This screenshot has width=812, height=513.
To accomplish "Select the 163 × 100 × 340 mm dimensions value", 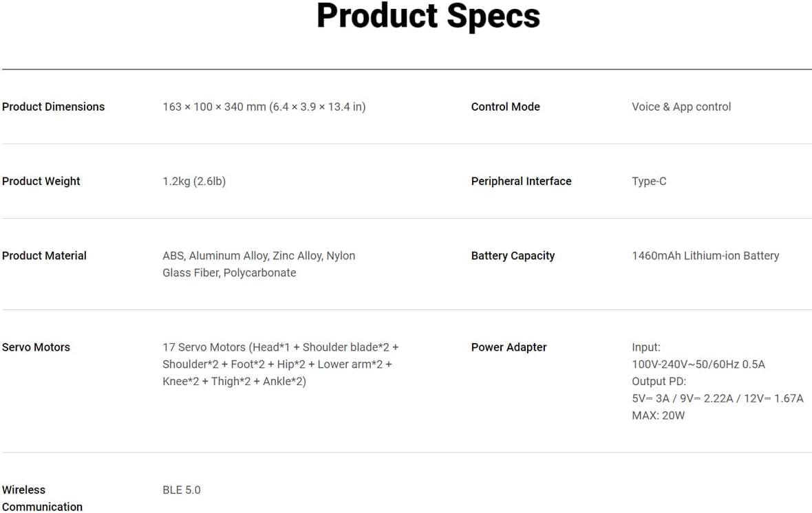I will [x=264, y=107].
